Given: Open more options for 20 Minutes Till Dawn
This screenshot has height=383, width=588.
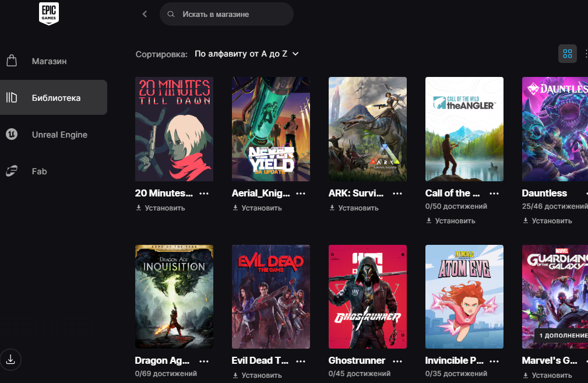Looking at the screenshot, I should point(204,194).
